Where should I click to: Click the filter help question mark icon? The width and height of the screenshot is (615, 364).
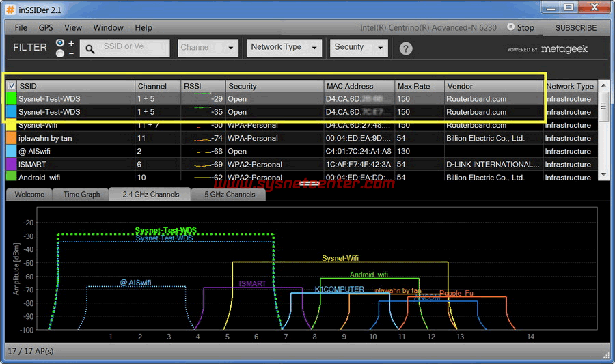pos(406,48)
